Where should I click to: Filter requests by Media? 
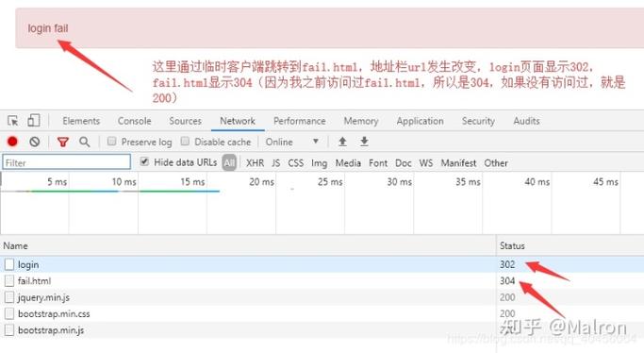348,163
